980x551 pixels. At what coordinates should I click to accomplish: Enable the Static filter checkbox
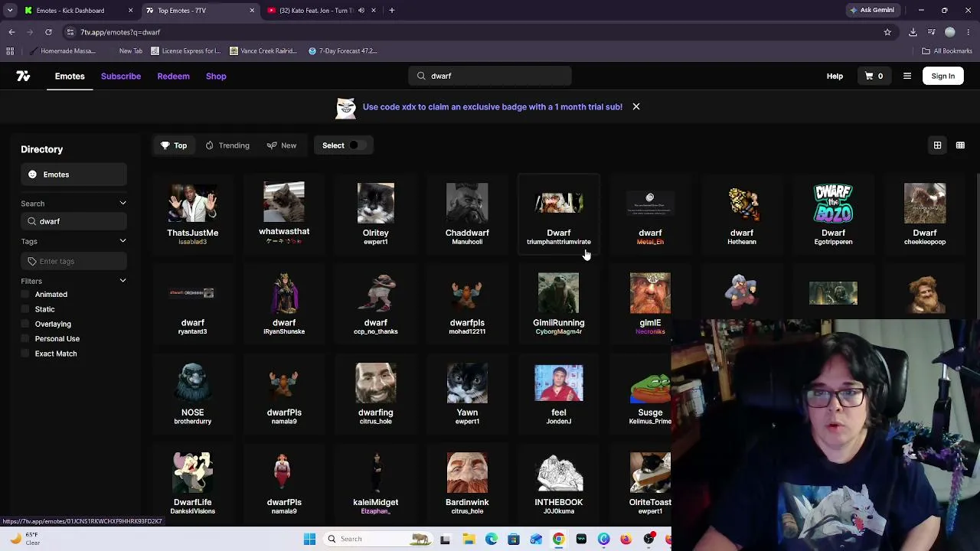coord(25,309)
